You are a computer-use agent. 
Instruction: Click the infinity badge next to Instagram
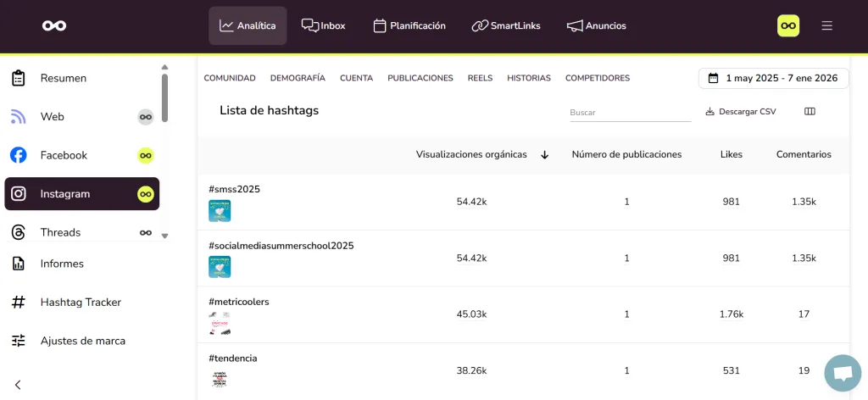click(146, 193)
